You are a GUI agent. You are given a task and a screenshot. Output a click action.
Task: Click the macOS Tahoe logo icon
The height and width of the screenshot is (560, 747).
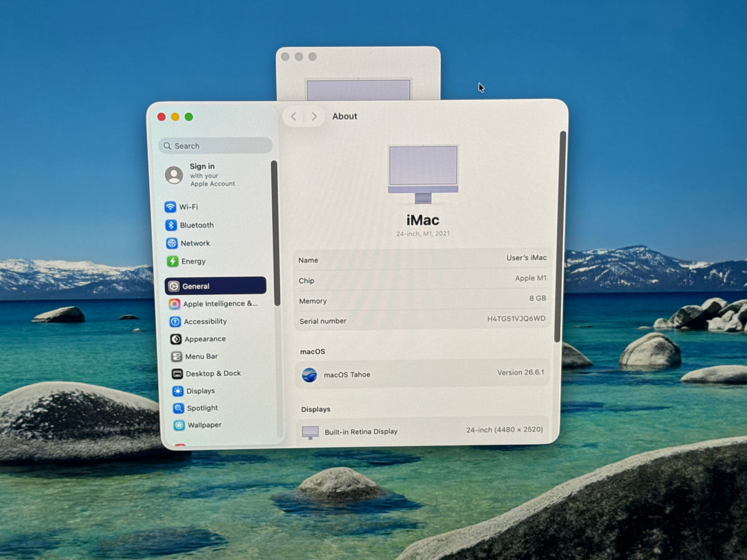[x=309, y=375]
